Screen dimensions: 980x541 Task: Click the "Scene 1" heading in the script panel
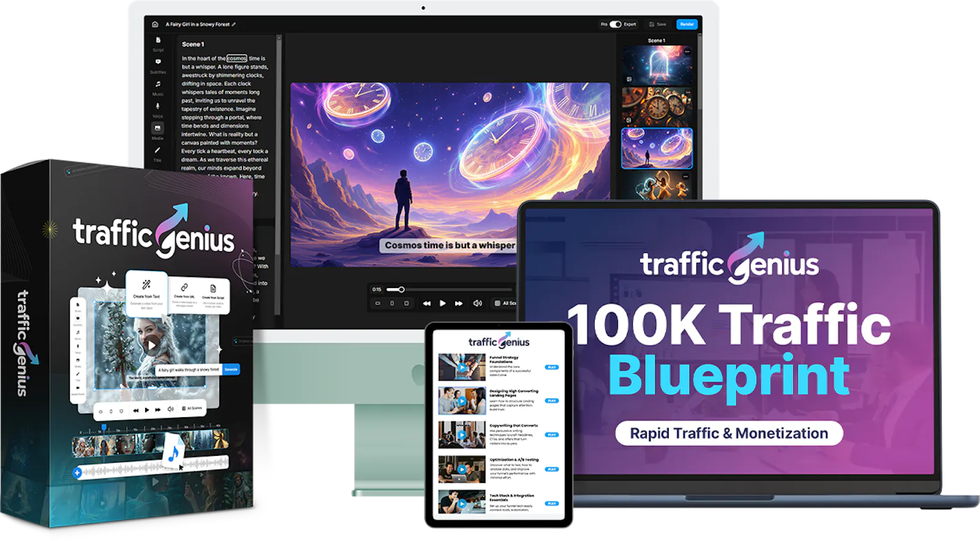point(193,44)
